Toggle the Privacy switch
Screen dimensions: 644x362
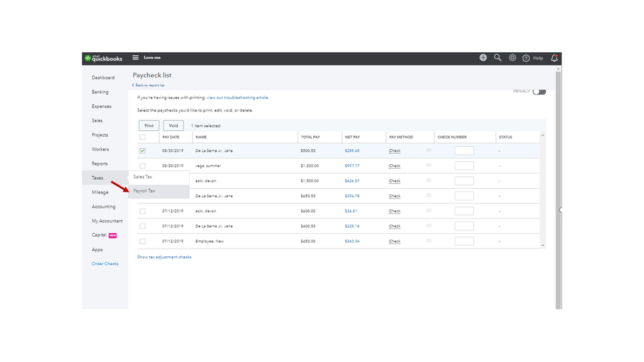coord(539,91)
